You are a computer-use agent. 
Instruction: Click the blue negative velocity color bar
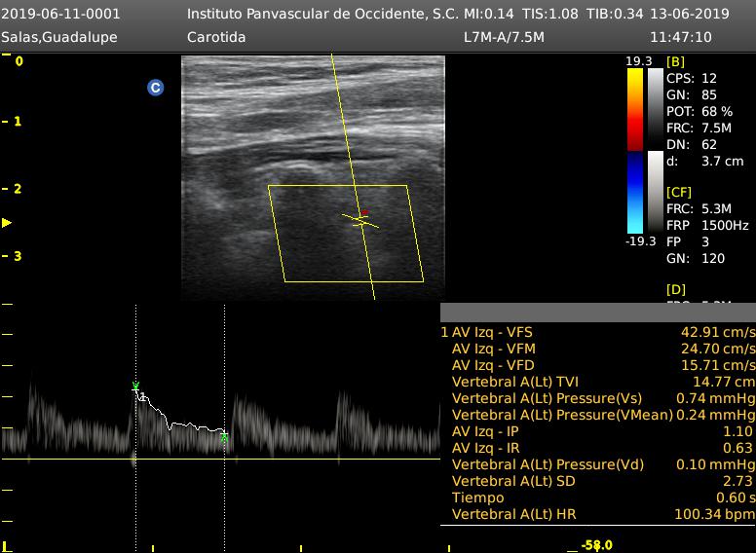coord(634,193)
